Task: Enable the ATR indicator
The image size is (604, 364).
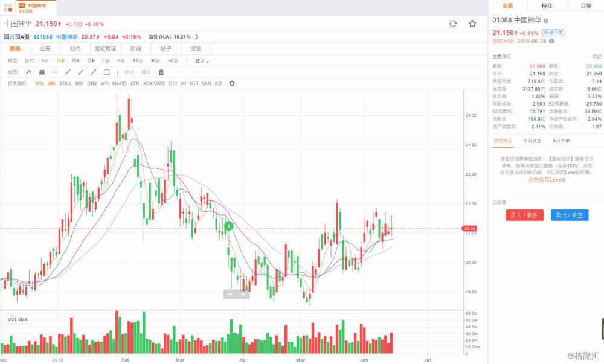Action: pos(135,83)
